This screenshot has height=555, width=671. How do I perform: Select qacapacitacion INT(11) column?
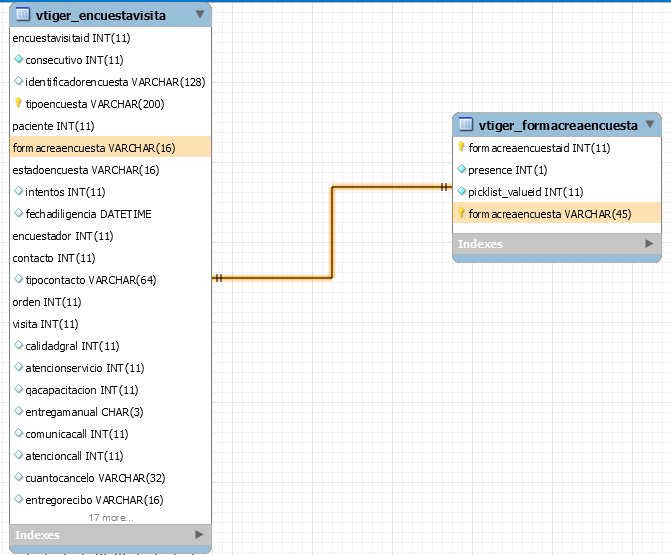click(110, 390)
